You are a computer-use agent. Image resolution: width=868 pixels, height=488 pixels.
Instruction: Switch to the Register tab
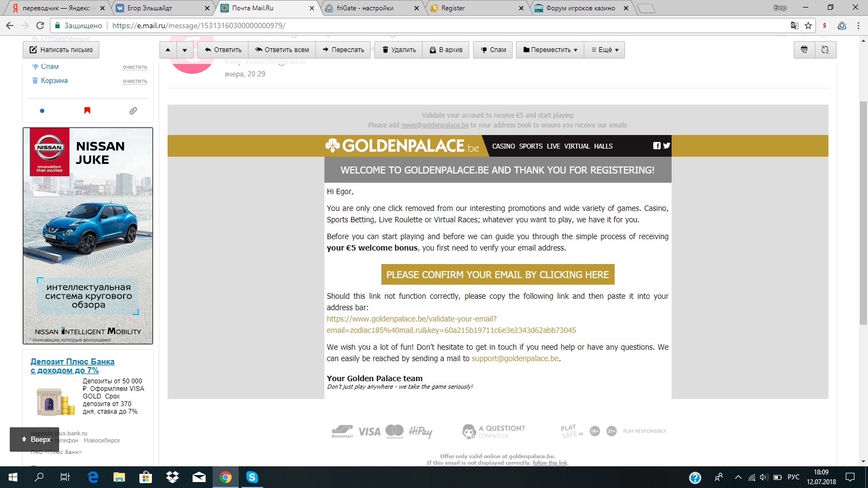coord(476,8)
